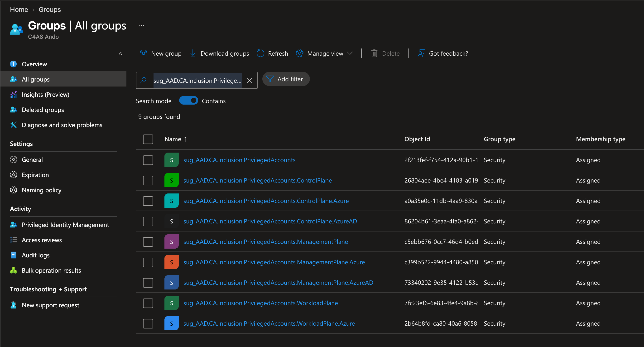644x347 pixels.
Task: Select All groups in the sidebar
Action: click(x=63, y=79)
